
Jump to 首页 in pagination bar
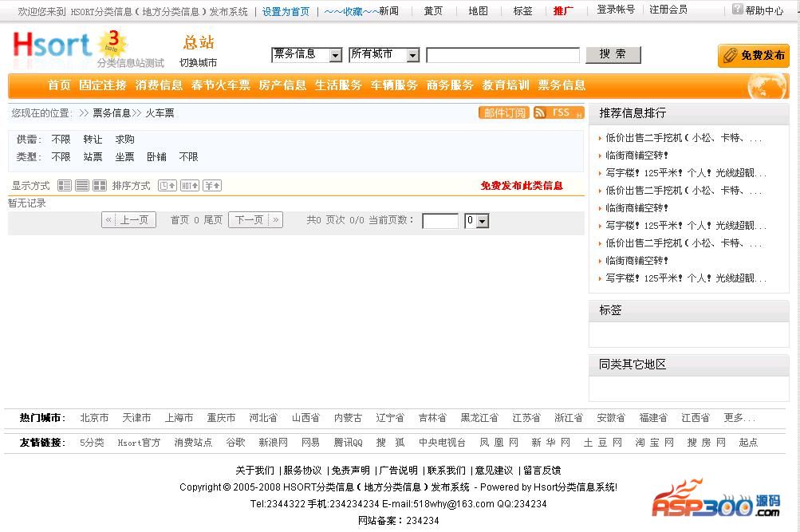click(179, 220)
